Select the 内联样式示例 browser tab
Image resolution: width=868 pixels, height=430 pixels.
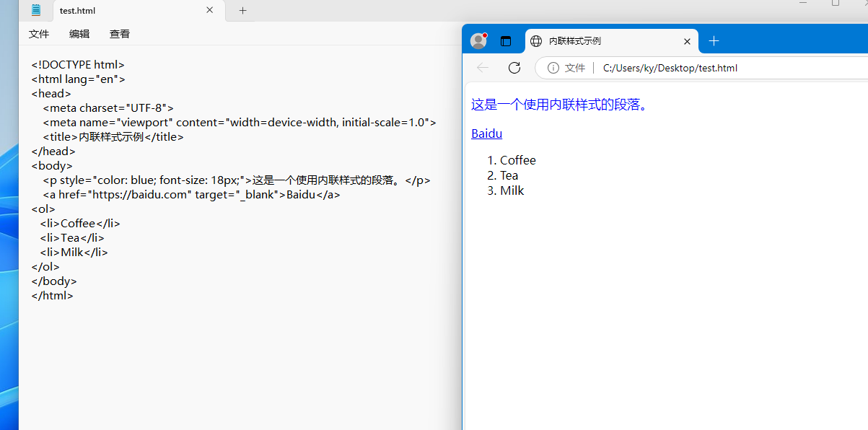pyautogui.click(x=611, y=41)
